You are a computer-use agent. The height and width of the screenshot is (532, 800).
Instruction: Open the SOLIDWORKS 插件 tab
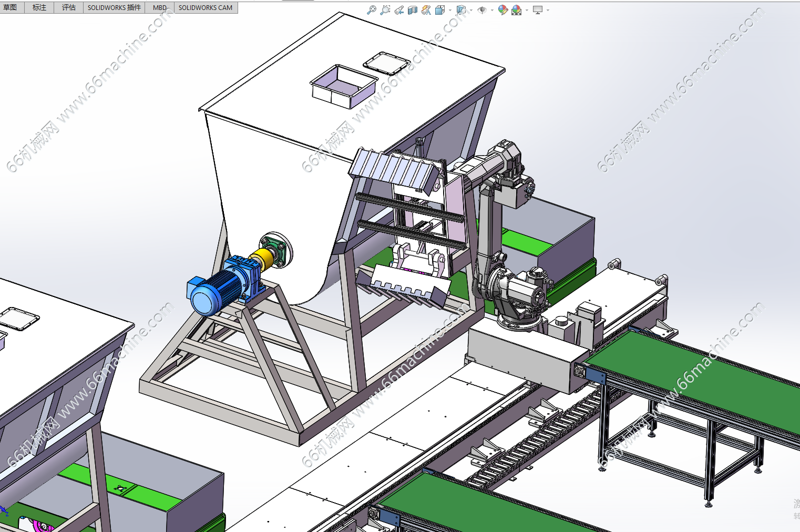pos(114,7)
